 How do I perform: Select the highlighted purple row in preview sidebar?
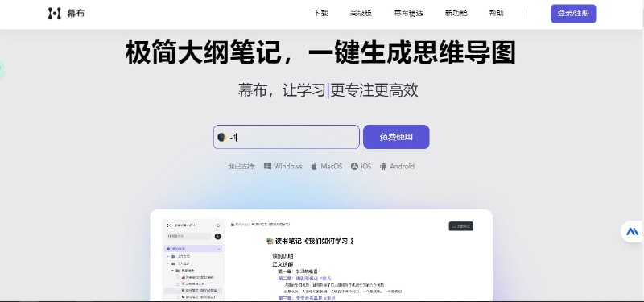[x=193, y=249]
